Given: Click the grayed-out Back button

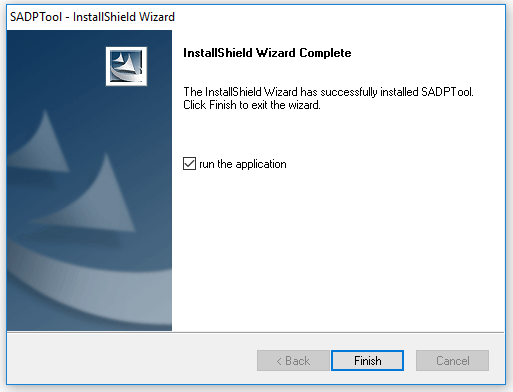Looking at the screenshot, I should click(293, 360).
